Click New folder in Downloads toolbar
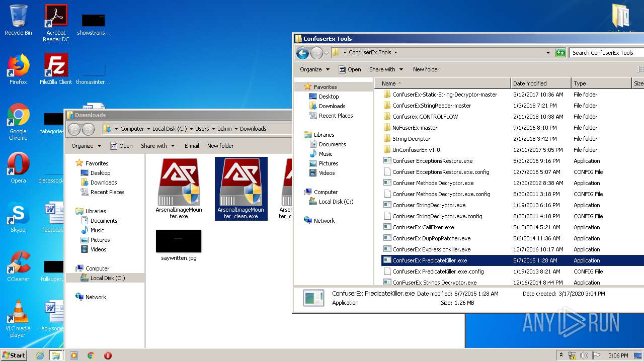This screenshot has width=644, height=362. [220, 146]
